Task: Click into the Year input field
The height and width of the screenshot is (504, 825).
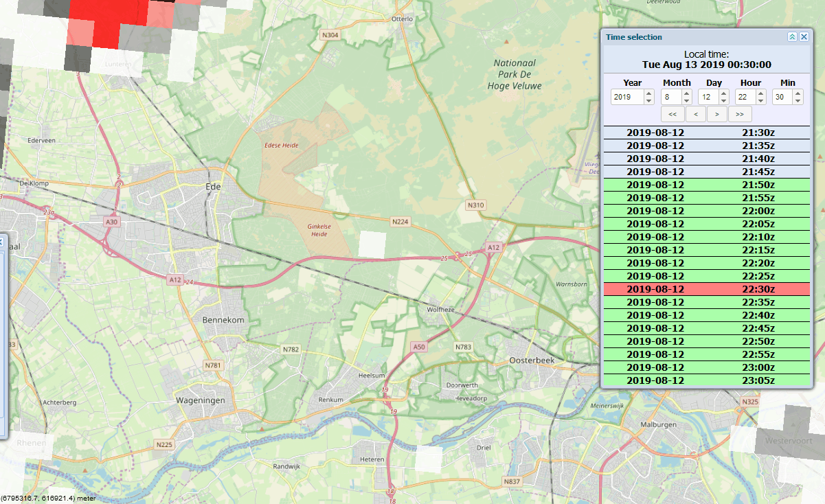Action: (626, 98)
